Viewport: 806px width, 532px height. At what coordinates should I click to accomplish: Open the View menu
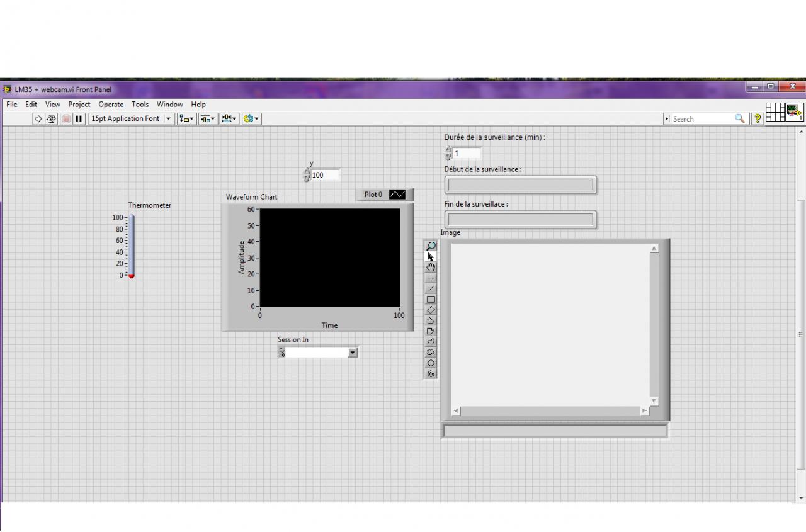(x=53, y=105)
